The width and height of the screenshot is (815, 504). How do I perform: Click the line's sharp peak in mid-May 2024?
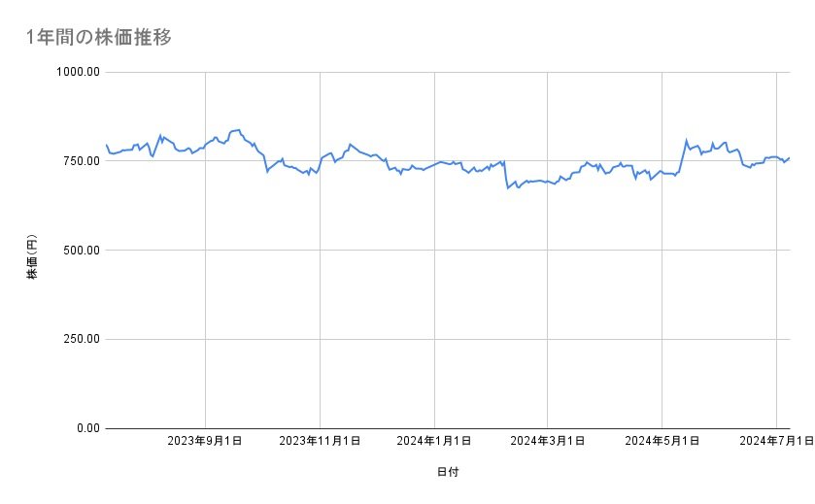(686, 140)
